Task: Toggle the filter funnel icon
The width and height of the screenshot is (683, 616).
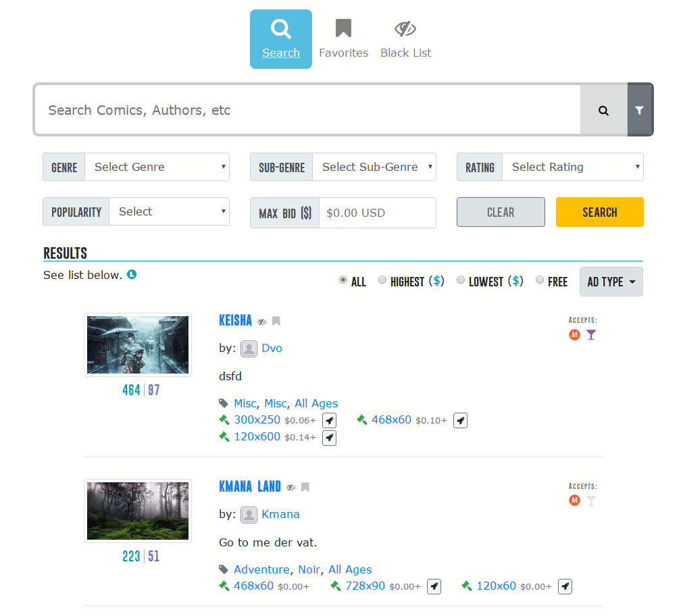Action: click(x=639, y=110)
